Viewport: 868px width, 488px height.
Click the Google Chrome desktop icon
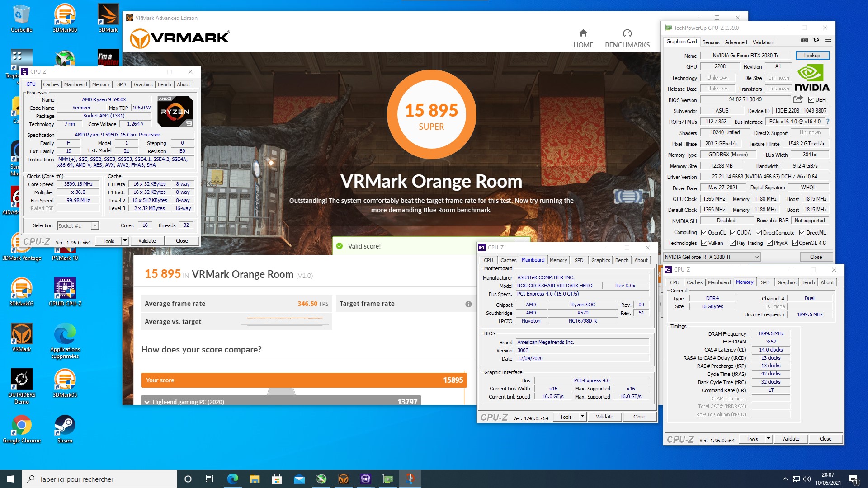[21, 429]
